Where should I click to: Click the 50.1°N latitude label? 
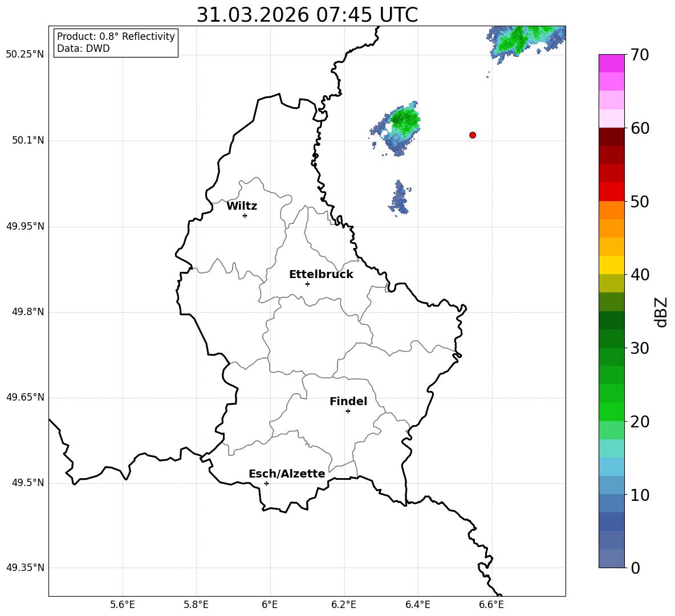tap(28, 140)
